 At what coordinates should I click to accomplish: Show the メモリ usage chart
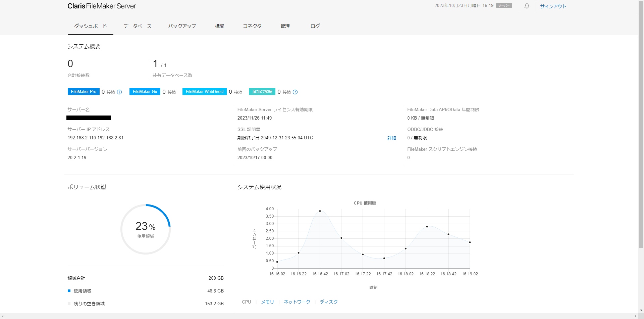[267, 302]
